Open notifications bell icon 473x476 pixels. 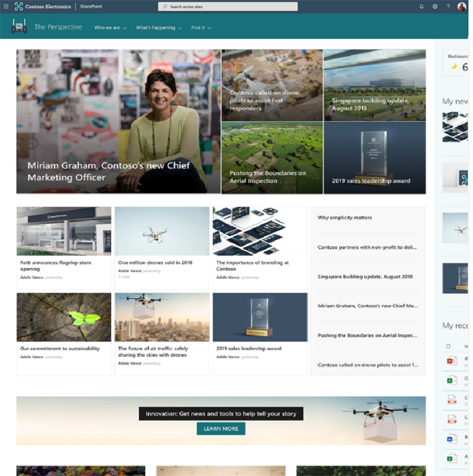coord(422,6)
